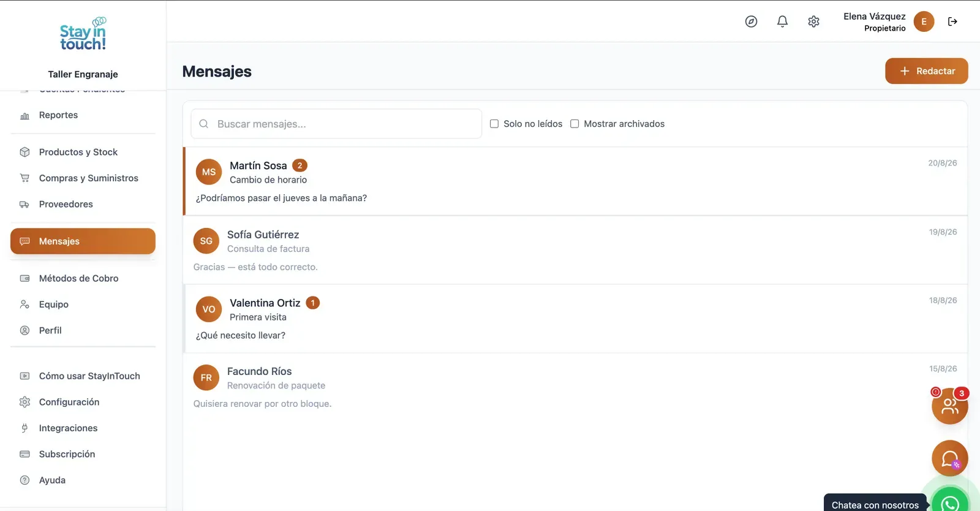The width and height of the screenshot is (980, 511).
Task: Click the Equipo people icon
Action: coord(24,305)
